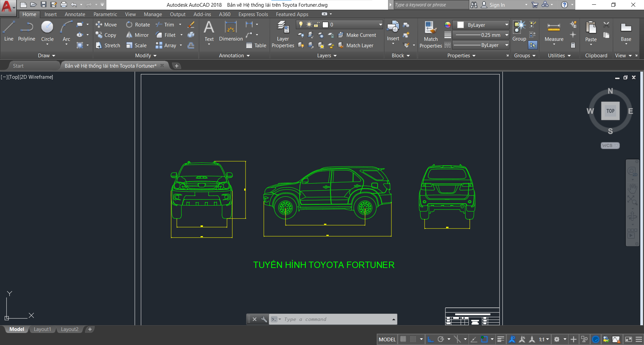
Task: Expand the Modify panel
Action: click(x=146, y=56)
